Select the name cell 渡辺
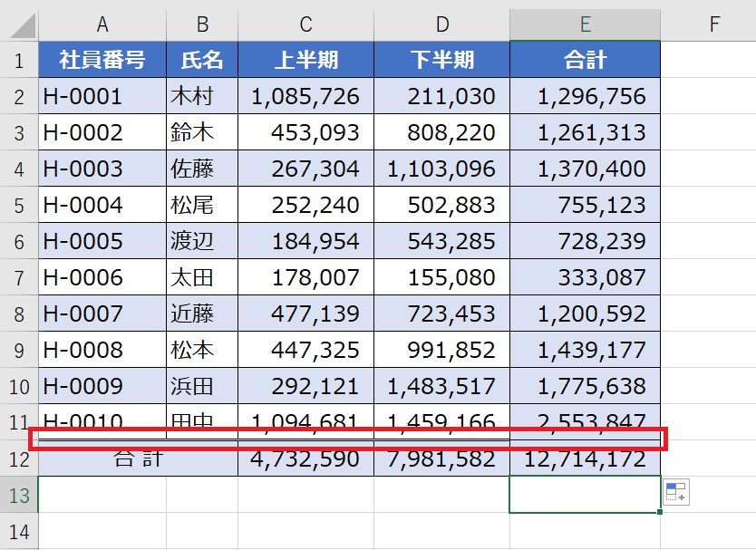 tap(202, 241)
